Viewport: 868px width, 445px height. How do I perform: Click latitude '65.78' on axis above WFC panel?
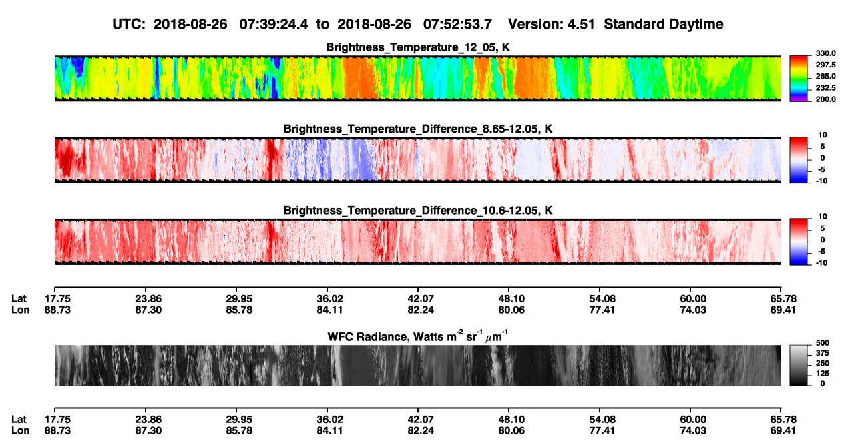coord(781,298)
